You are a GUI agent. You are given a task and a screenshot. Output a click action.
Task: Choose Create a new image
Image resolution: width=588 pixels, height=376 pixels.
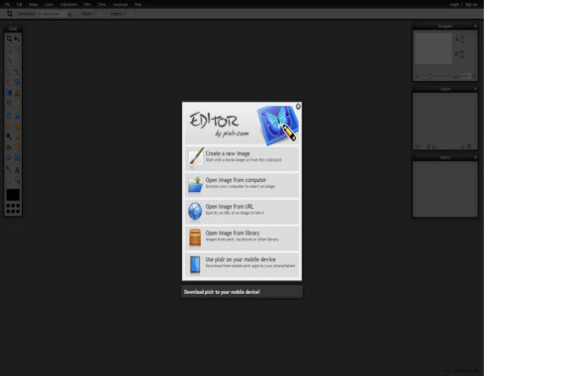point(243,158)
